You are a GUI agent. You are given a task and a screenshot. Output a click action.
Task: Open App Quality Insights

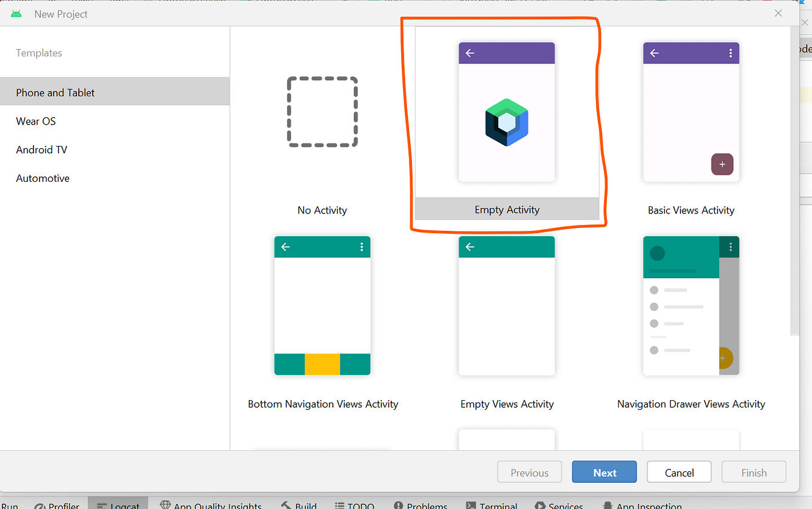pos(210,505)
